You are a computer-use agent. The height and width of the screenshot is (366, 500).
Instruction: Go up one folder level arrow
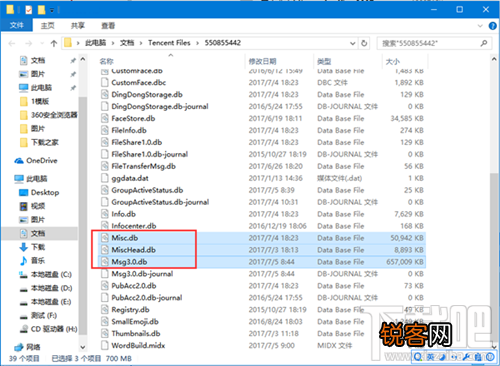[x=54, y=43]
